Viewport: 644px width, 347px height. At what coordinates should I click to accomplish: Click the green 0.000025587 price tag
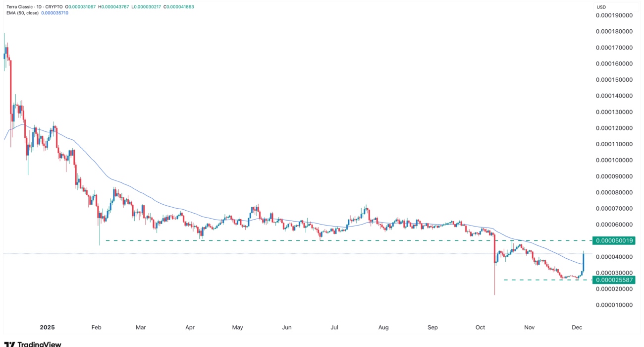coord(615,280)
